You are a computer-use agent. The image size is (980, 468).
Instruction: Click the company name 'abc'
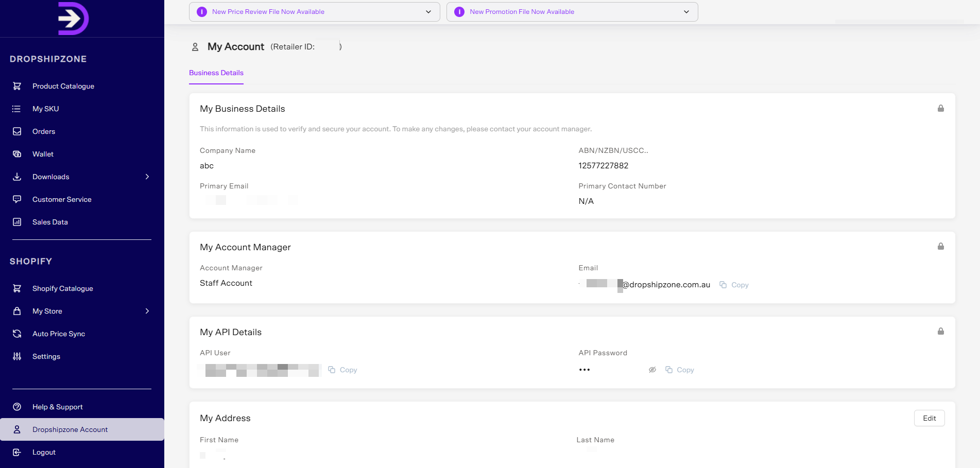tap(207, 166)
